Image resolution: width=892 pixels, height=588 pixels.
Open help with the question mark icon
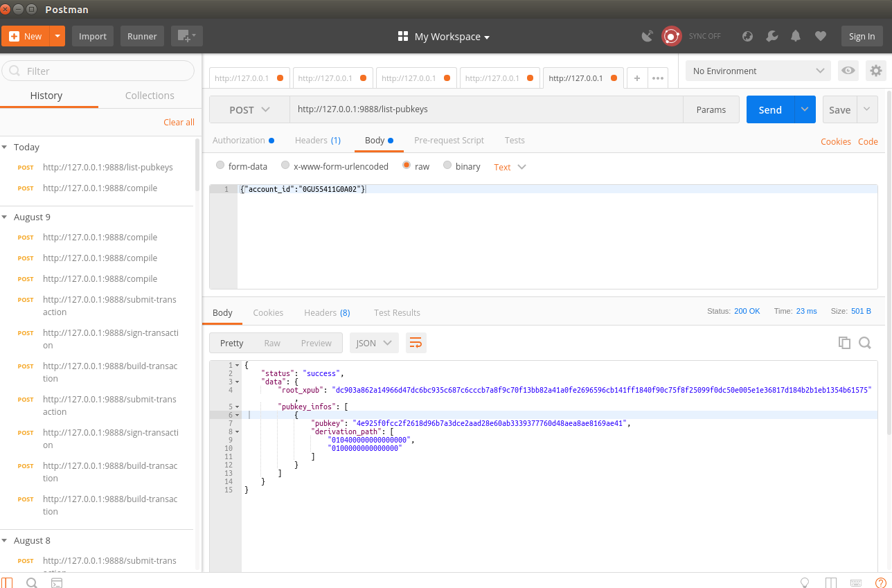point(881,582)
